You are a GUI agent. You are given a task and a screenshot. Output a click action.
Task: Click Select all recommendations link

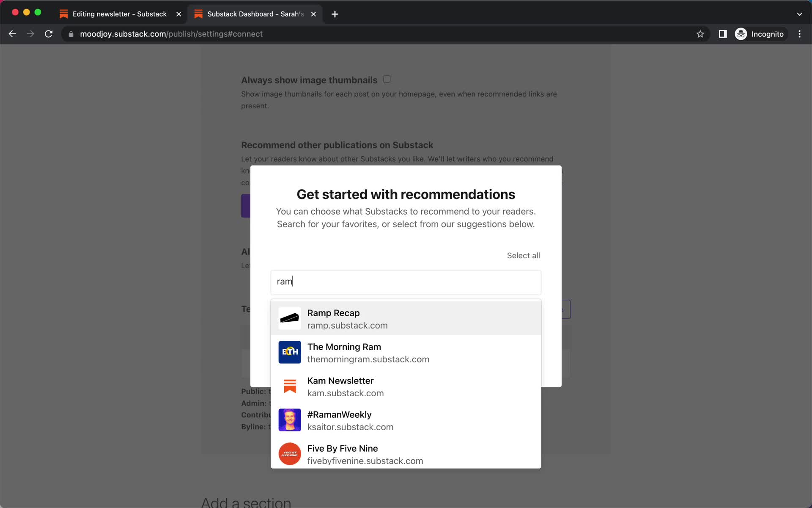523,255
